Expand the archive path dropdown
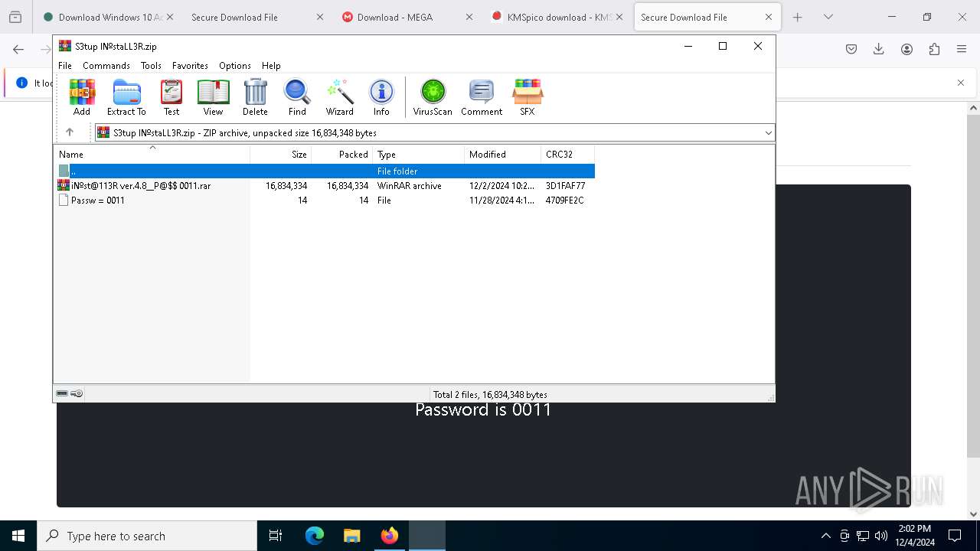The width and height of the screenshot is (980, 551). pos(768,133)
